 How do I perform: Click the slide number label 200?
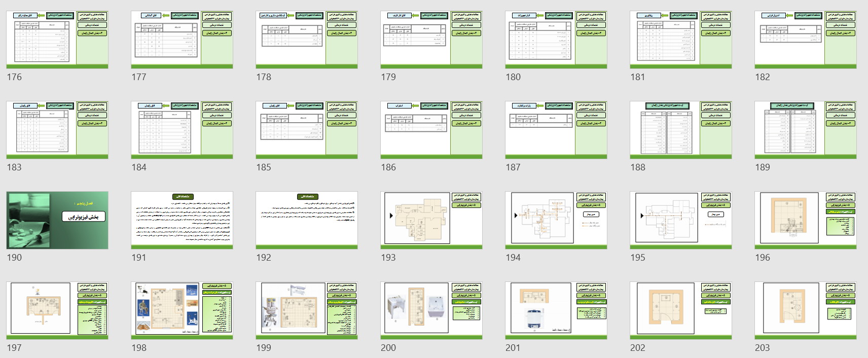[388, 348]
